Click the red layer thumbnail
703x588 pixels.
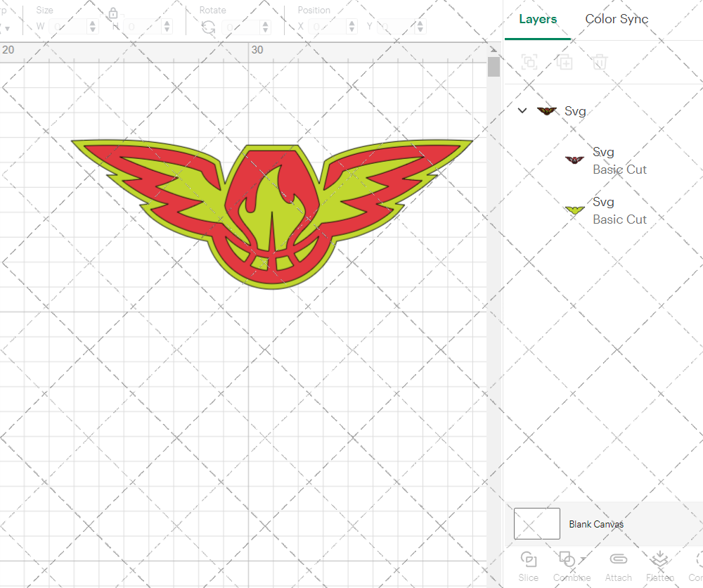574,160
